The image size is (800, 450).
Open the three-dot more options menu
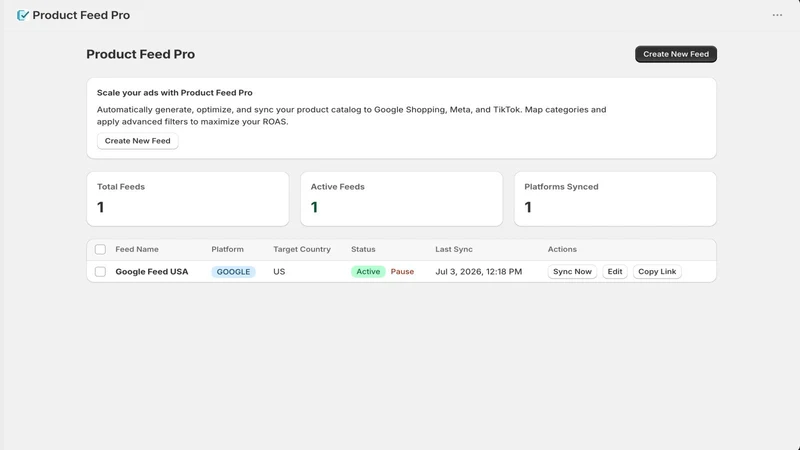[777, 15]
